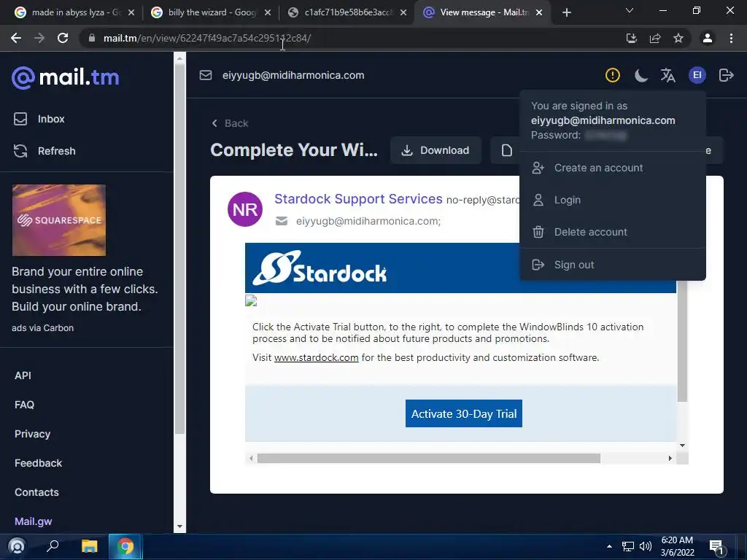Choose Delete account in menu
The image size is (747, 560).
click(612, 232)
